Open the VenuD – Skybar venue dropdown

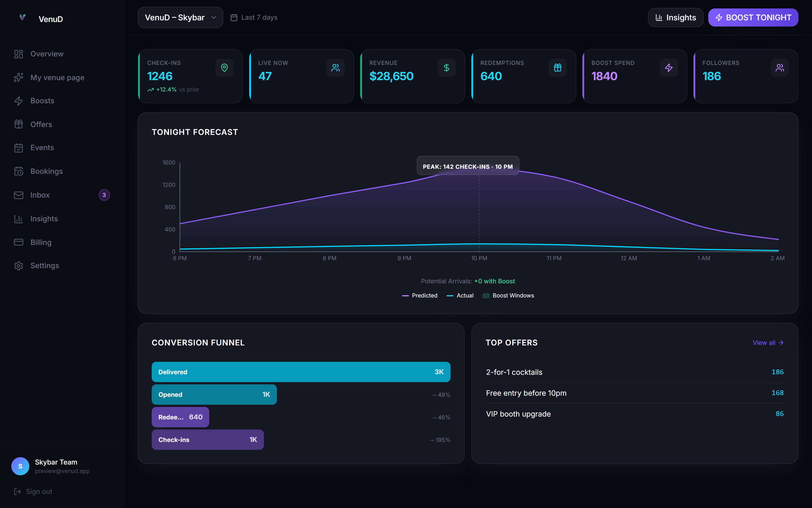click(180, 17)
